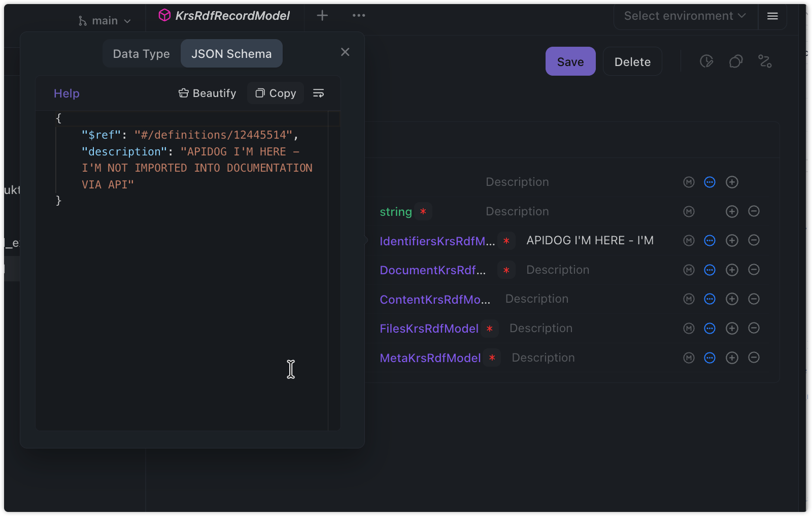
Task: Toggle required asterisk on the string field
Action: click(423, 212)
